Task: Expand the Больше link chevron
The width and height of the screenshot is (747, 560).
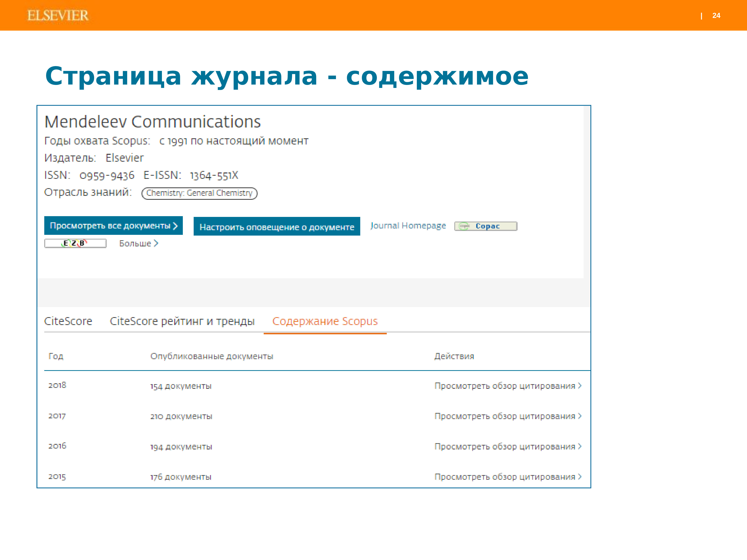Action: (156, 243)
